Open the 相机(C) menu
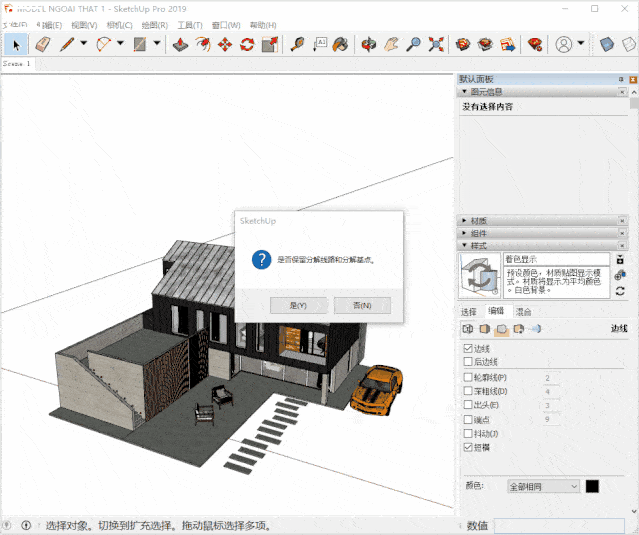This screenshot has width=639, height=535. [119, 25]
